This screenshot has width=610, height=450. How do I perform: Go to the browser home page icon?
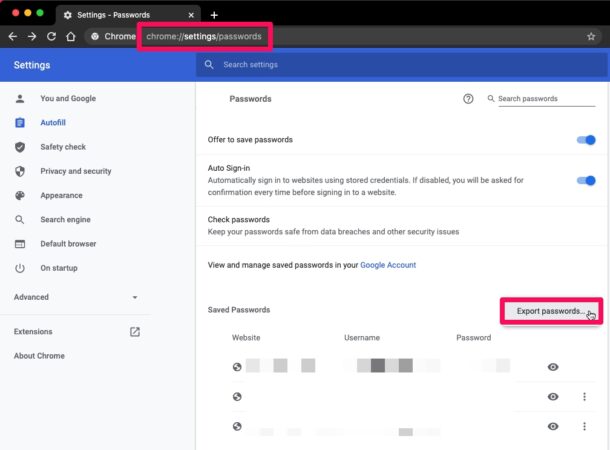coord(71,36)
